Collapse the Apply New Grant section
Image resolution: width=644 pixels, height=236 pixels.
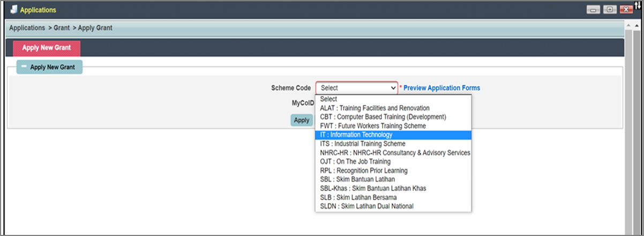point(24,67)
